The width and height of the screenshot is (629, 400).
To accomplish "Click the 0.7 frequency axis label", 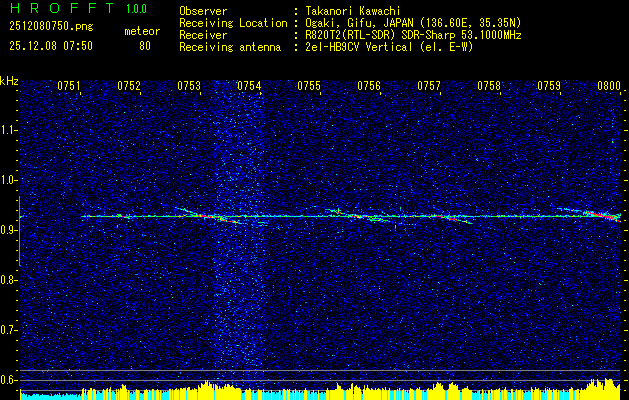I will (8, 330).
